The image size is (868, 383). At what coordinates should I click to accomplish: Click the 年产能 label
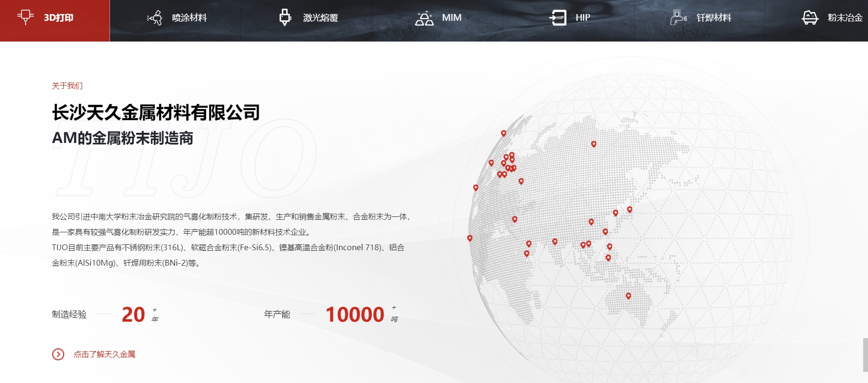pyautogui.click(x=277, y=314)
